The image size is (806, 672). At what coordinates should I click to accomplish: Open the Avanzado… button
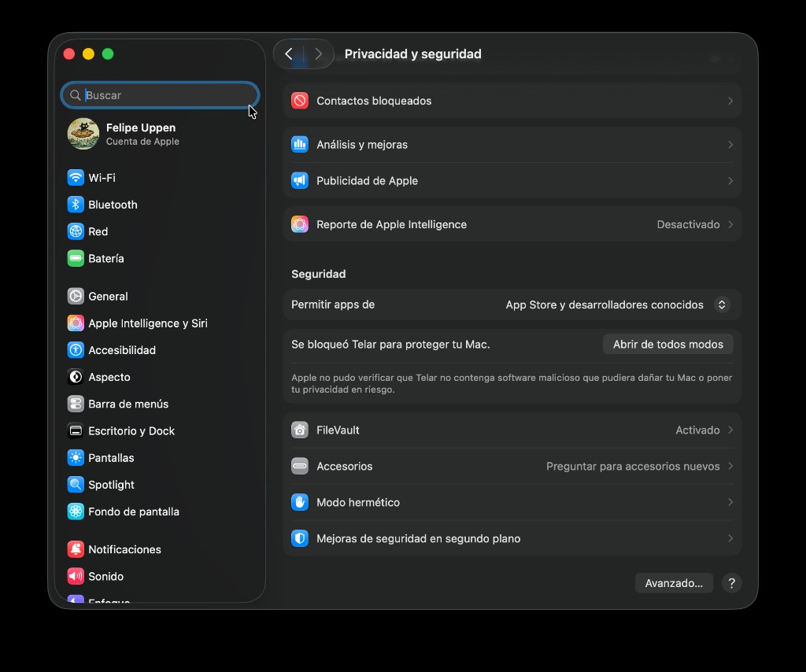(x=674, y=583)
